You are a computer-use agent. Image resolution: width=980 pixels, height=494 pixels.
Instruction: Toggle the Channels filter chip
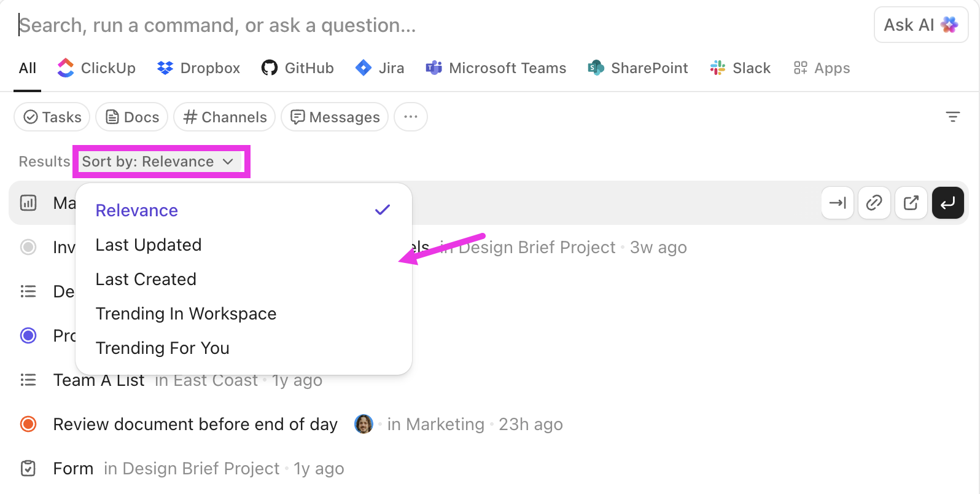click(225, 117)
